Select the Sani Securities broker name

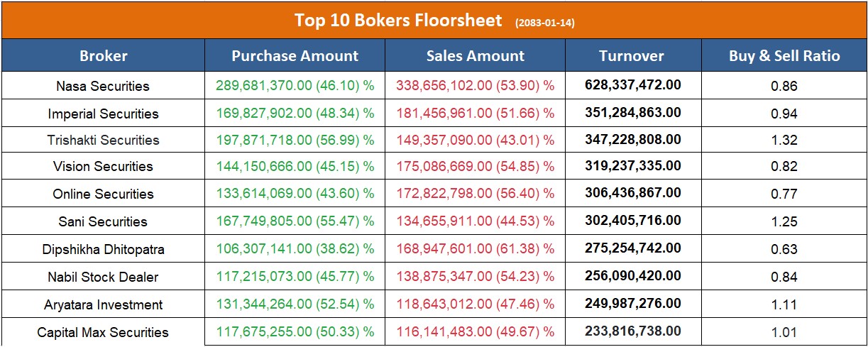pyautogui.click(x=103, y=221)
